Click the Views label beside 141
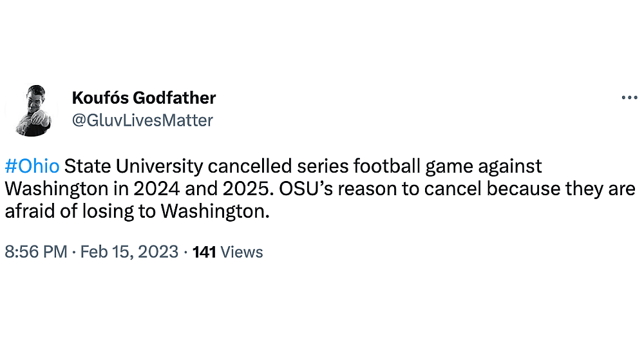Viewport: 644px width, 344px height. coord(241,252)
